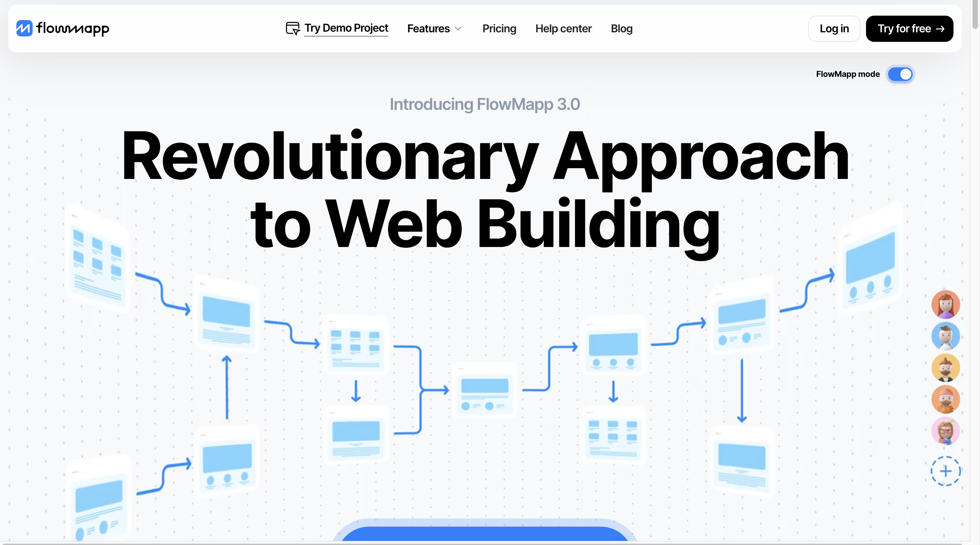980x545 pixels.
Task: Toggle the FlowMapp mode switch
Action: click(x=901, y=74)
